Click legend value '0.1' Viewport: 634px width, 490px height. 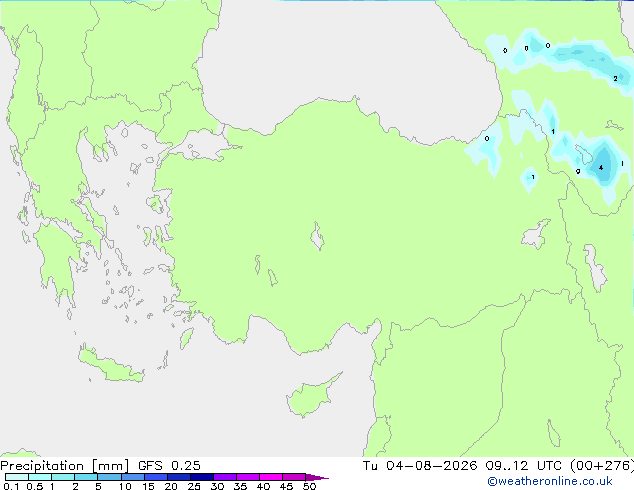tap(11, 486)
